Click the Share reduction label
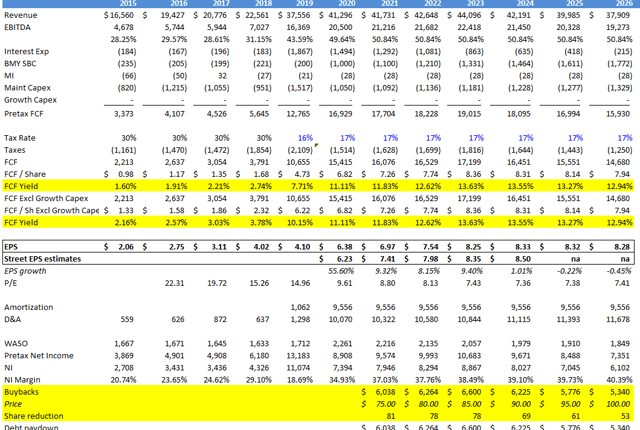The height and width of the screenshot is (430, 640). pyautogui.click(x=33, y=416)
